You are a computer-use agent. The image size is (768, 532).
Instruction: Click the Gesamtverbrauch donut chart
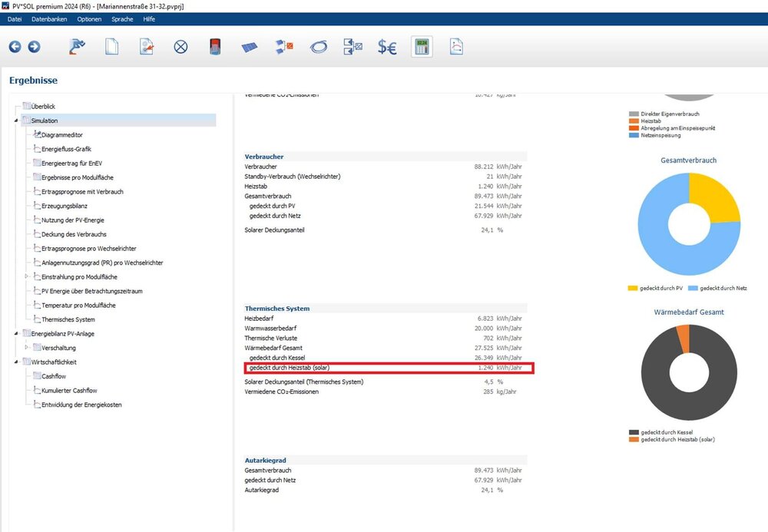click(689, 225)
